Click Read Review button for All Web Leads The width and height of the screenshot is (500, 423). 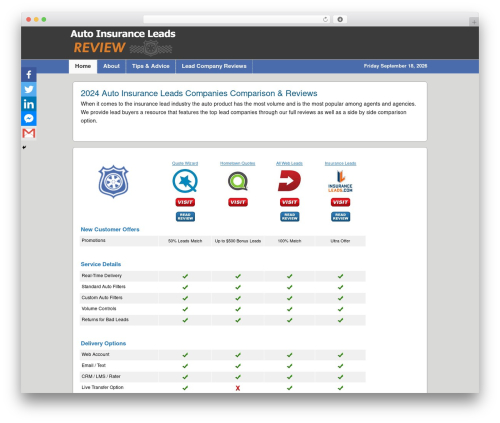coord(290,217)
